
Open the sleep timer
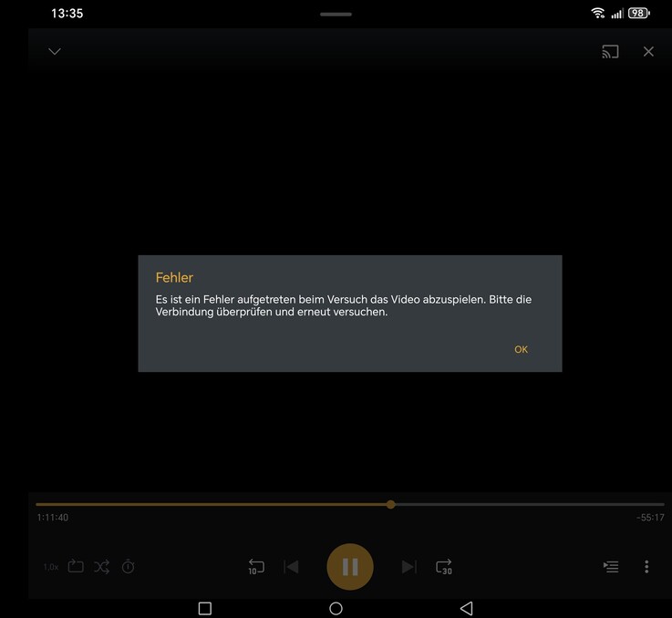[128, 567]
